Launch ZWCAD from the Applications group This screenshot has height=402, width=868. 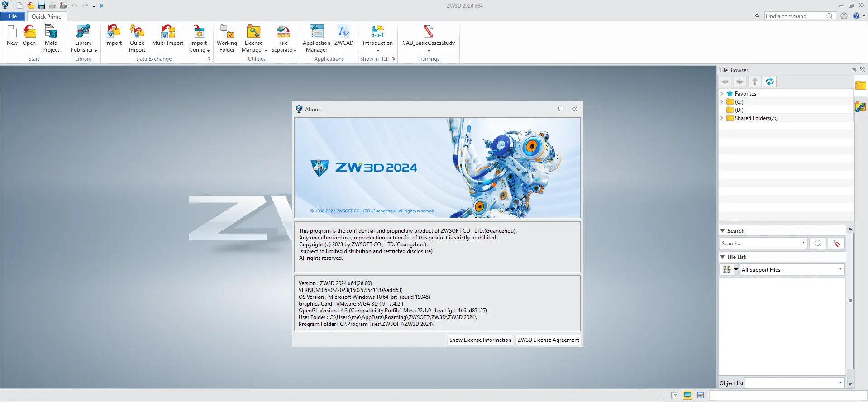coord(344,35)
